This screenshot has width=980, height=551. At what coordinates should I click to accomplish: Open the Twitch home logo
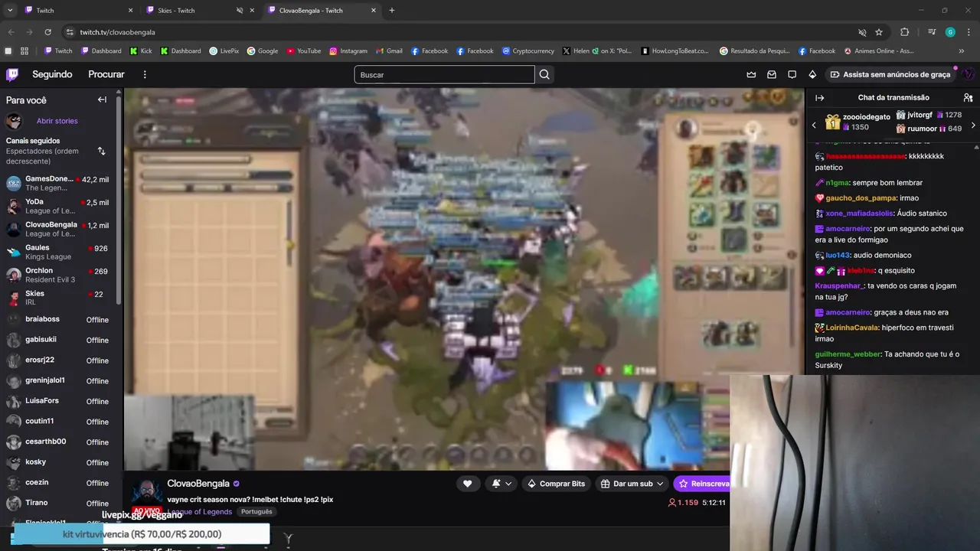12,74
